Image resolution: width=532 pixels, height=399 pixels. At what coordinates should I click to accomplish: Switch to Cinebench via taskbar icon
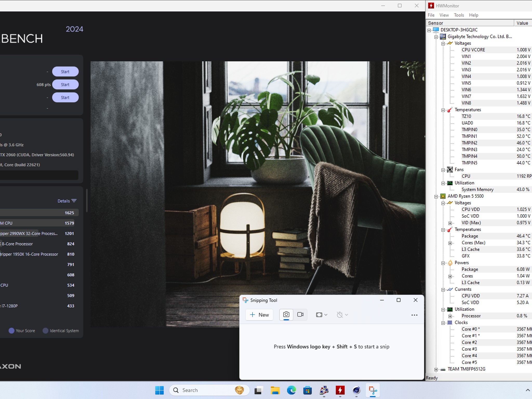pos(356,390)
